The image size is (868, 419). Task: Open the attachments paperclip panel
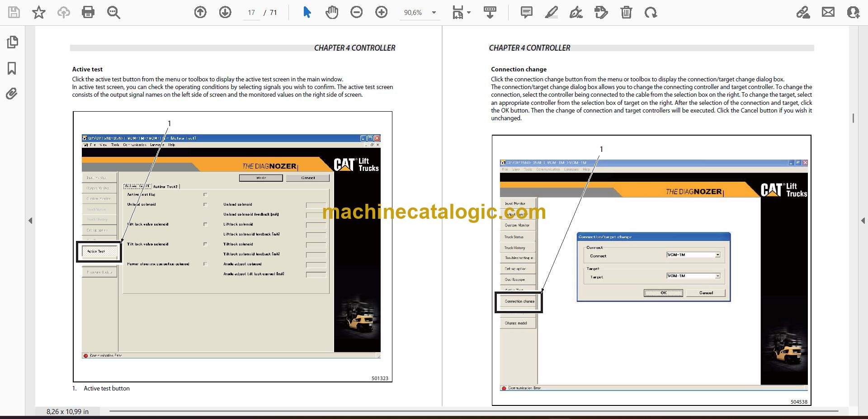tap(12, 94)
